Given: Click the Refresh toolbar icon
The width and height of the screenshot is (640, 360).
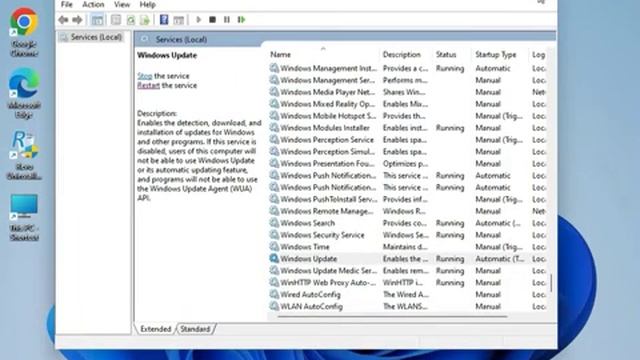Looking at the screenshot, I should [x=131, y=20].
